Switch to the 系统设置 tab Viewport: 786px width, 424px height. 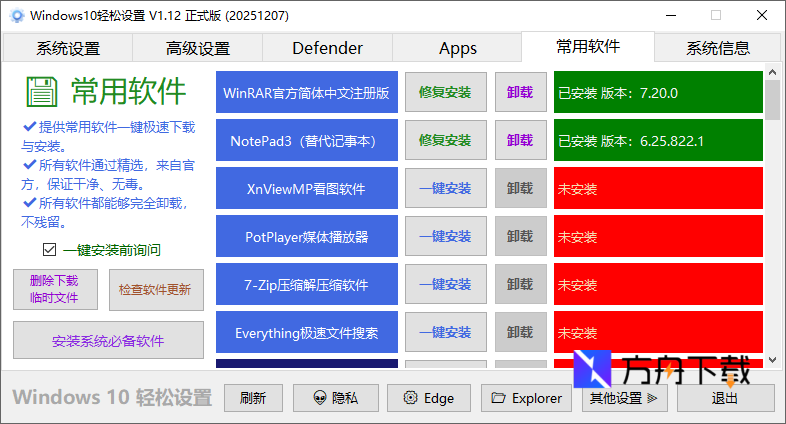(68, 48)
